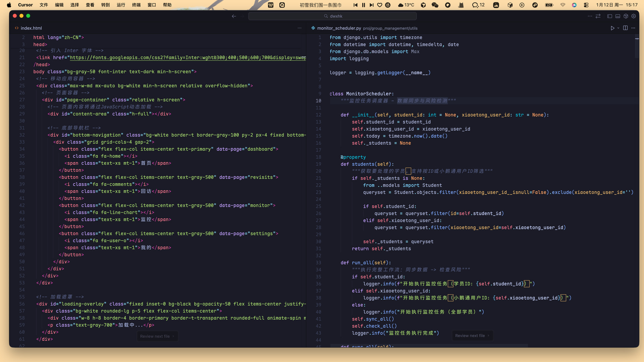Toggle the bottom panel visibility
This screenshot has height=362, width=644.
point(618,16)
